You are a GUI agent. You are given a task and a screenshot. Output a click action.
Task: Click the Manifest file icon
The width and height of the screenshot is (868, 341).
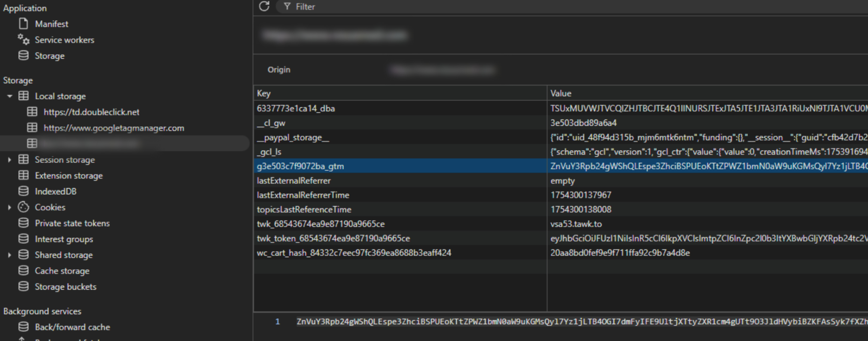point(23,24)
